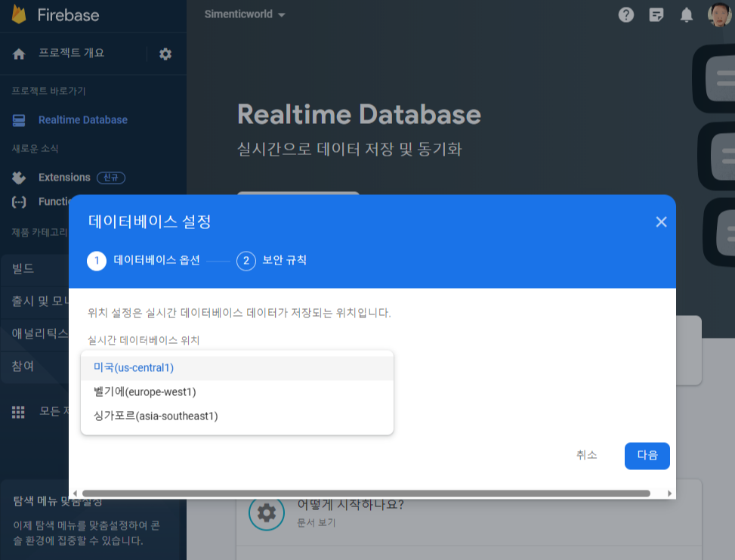The width and height of the screenshot is (735, 560).
Task: Open Extensions menu item
Action: pyautogui.click(x=64, y=178)
